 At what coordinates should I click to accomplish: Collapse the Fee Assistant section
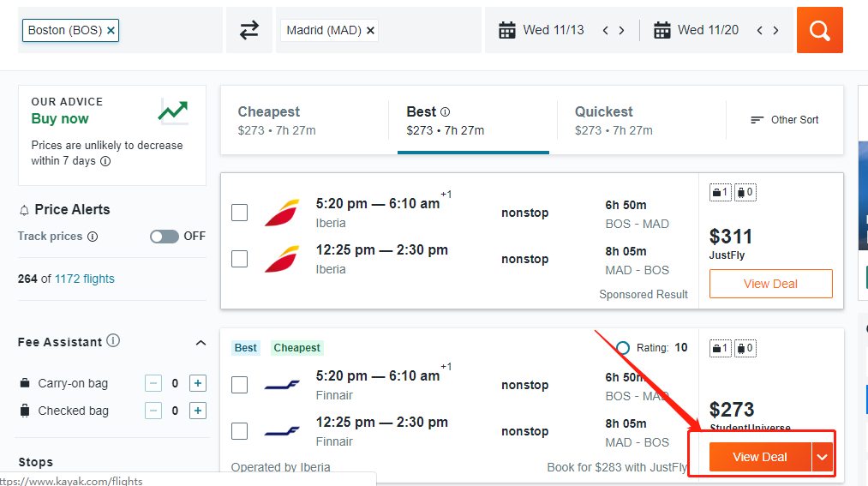click(x=201, y=343)
